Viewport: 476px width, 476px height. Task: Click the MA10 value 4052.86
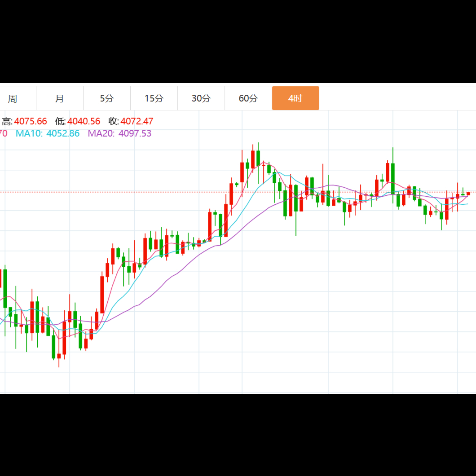pyautogui.click(x=63, y=133)
